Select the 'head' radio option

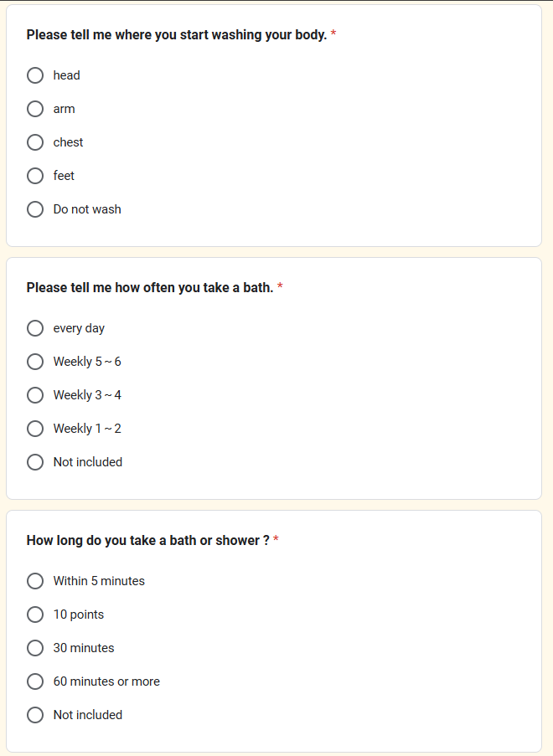35,75
